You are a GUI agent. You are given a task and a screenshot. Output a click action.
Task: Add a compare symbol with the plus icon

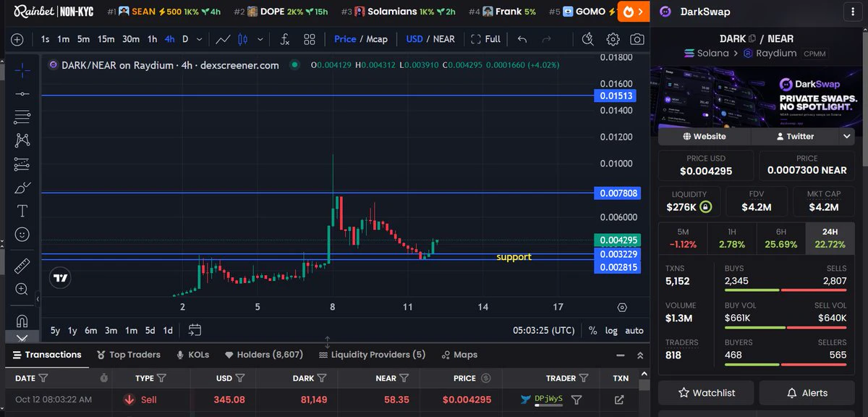pos(17,39)
